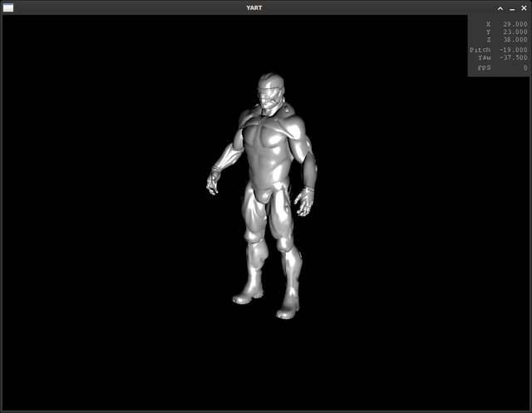
Task: Click the FPS label in overlay
Action: (x=484, y=68)
